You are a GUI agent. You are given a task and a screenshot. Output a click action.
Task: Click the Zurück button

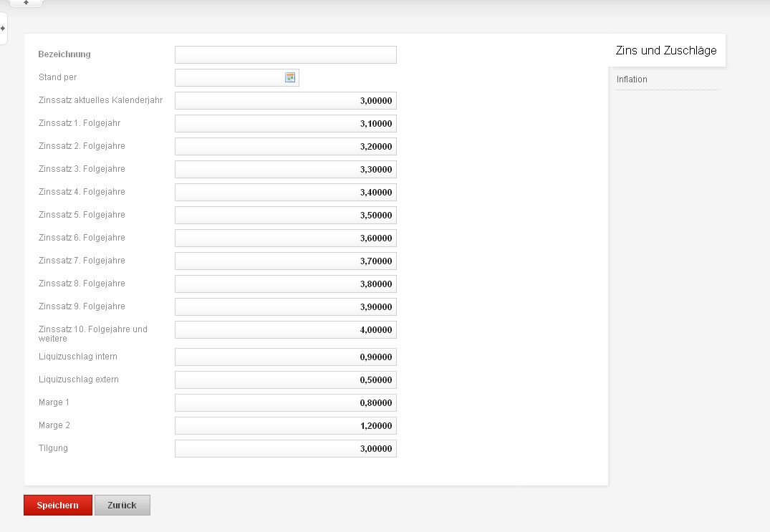tap(122, 505)
